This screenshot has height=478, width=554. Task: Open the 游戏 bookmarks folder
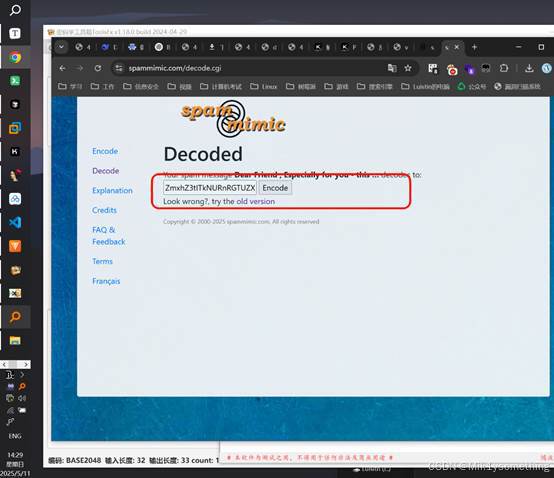point(337,86)
